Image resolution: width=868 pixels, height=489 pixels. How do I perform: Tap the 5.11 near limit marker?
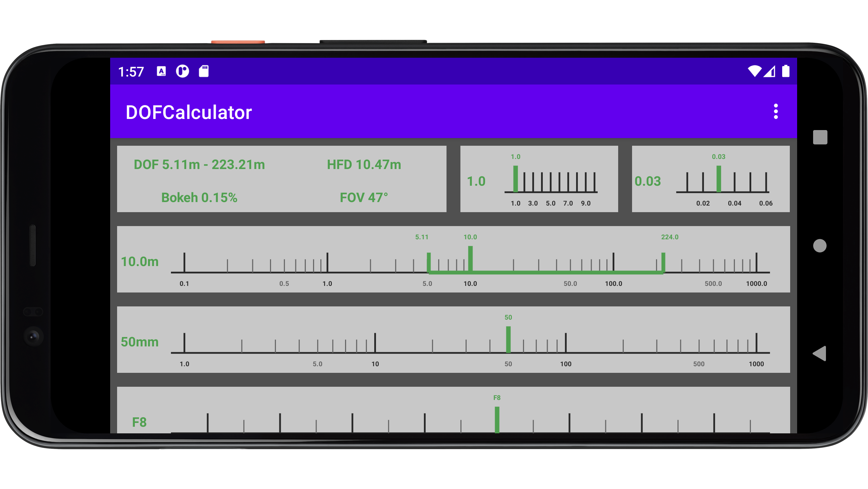(x=429, y=262)
